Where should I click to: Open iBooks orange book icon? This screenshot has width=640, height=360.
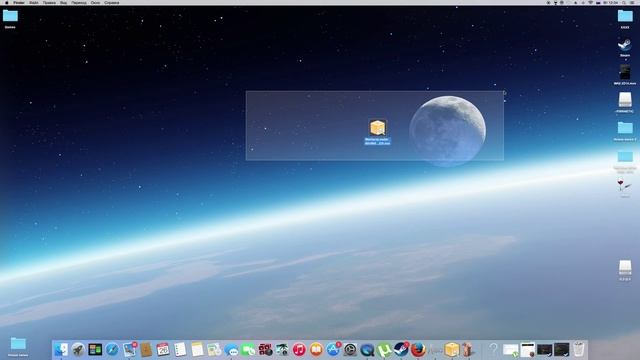point(316,349)
